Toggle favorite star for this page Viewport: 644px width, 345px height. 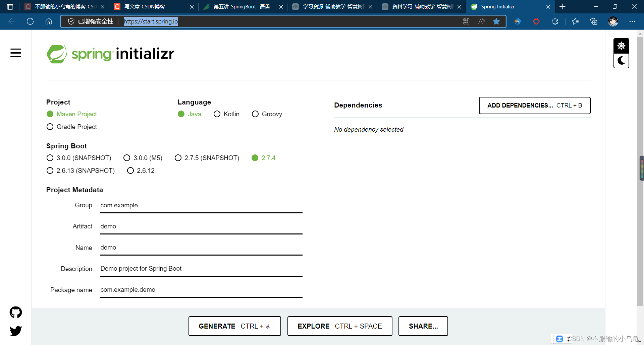click(496, 21)
